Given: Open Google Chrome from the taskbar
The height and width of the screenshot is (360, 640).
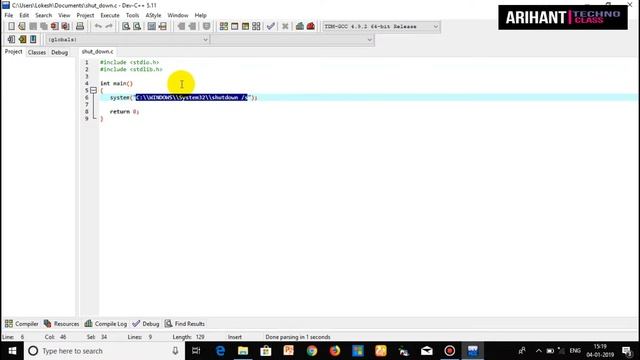Looking at the screenshot, I should pos(312,351).
